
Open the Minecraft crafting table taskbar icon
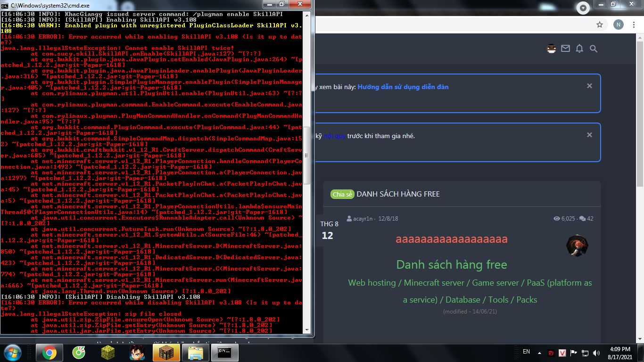tap(166, 353)
